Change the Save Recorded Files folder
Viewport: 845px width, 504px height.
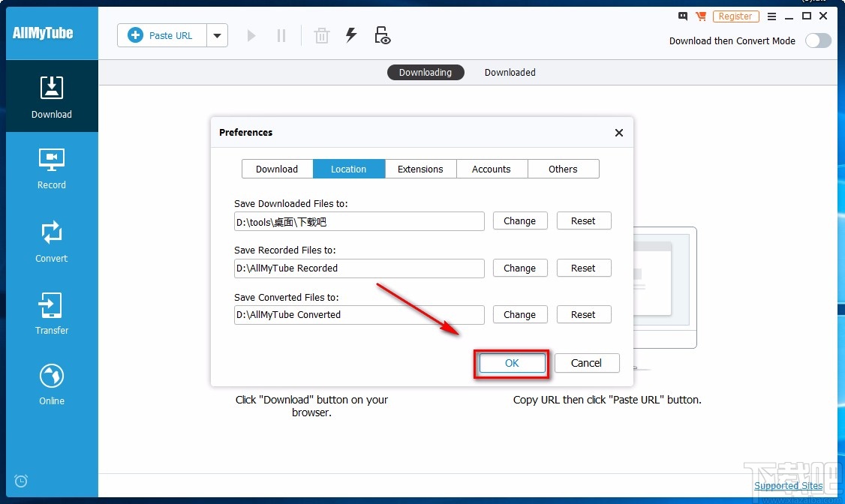pos(519,268)
